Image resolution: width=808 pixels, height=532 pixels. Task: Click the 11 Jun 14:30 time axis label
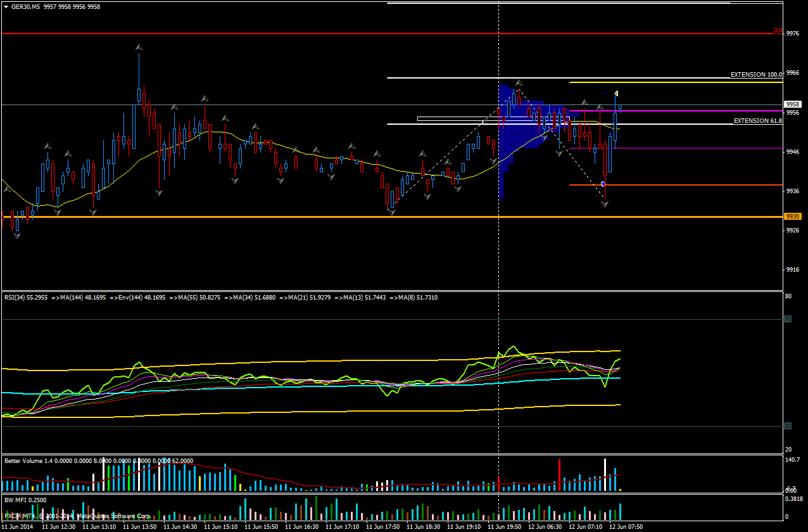click(180, 527)
